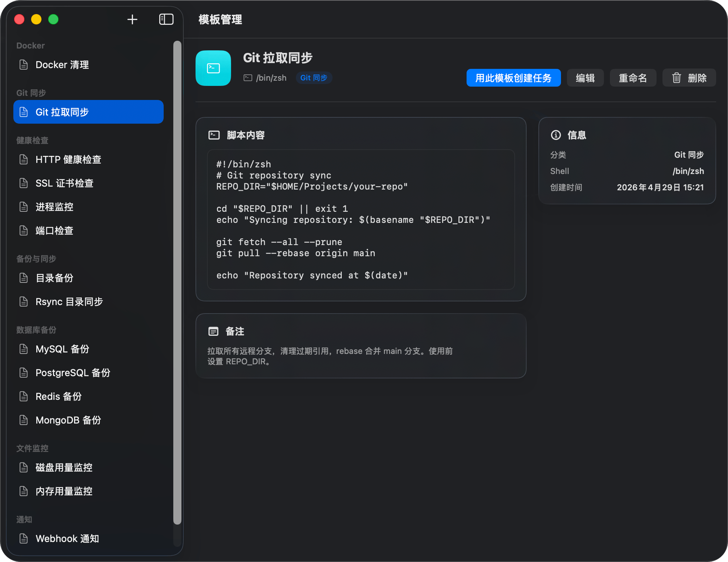Click the 重命名 button
Viewport: 728px width, 562px height.
click(x=633, y=78)
